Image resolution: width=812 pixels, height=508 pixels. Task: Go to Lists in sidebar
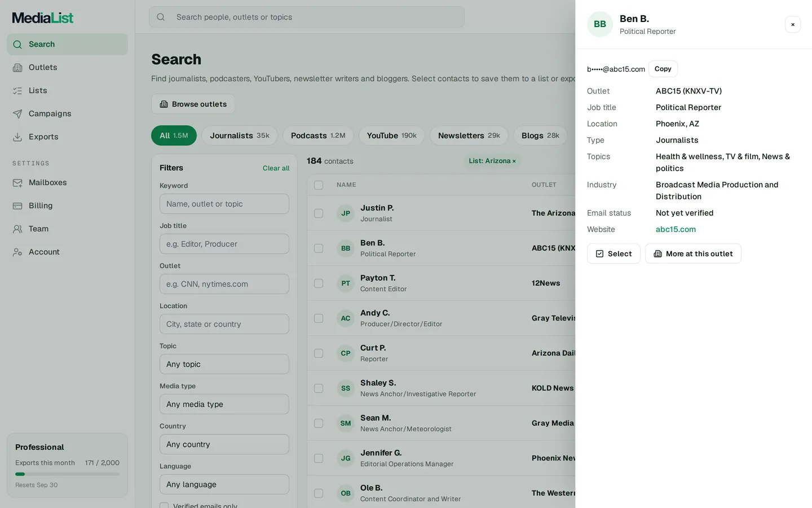tap(67, 90)
